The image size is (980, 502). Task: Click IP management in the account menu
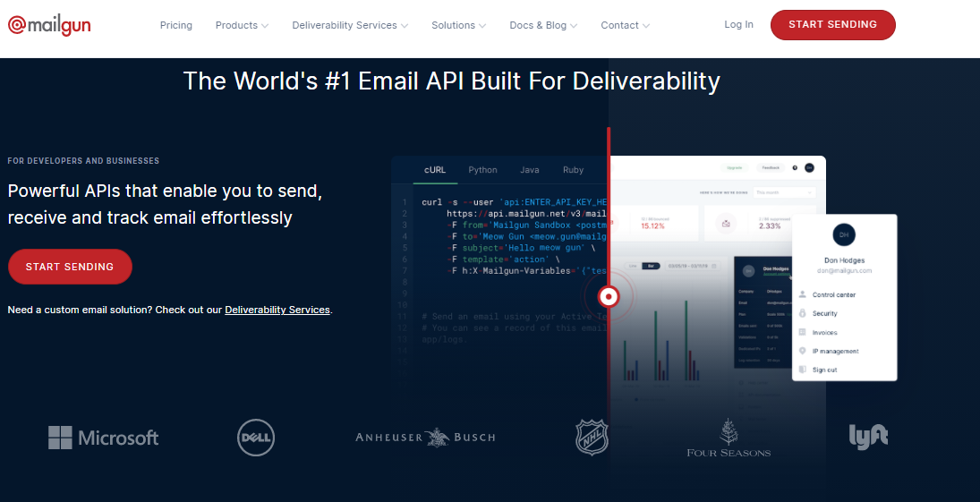point(836,352)
